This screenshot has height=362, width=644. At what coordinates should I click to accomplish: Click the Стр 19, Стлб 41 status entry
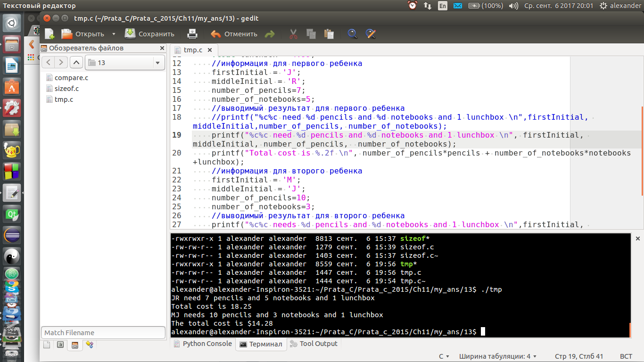point(579,356)
